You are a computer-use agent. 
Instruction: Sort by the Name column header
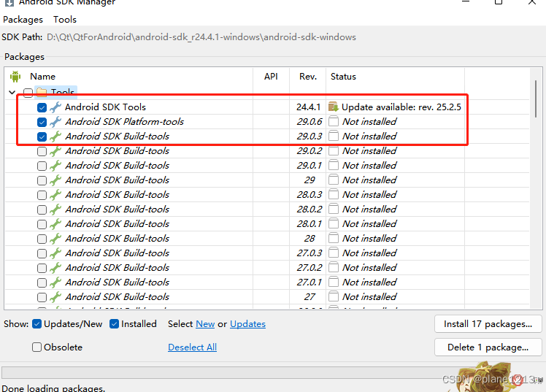tap(42, 77)
